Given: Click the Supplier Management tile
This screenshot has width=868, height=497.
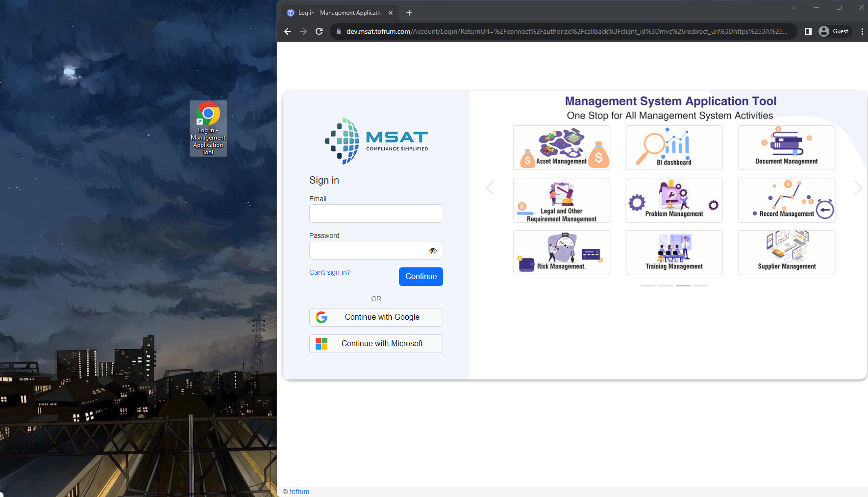Looking at the screenshot, I should pyautogui.click(x=786, y=253).
